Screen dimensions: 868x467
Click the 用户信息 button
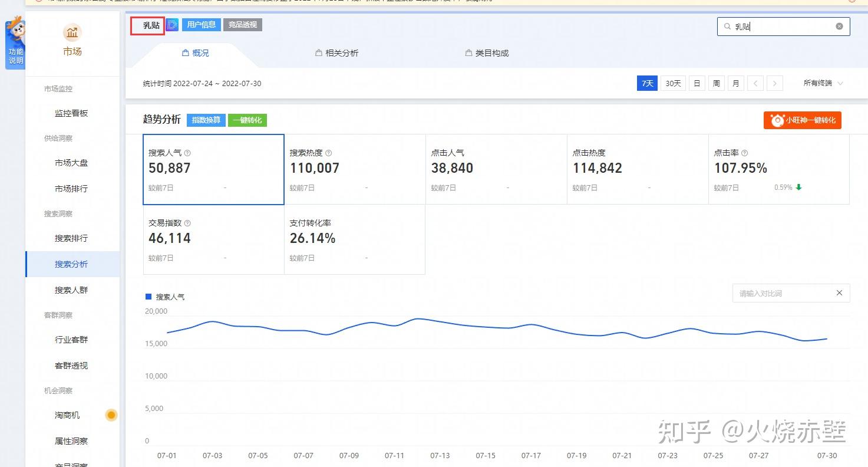click(201, 25)
